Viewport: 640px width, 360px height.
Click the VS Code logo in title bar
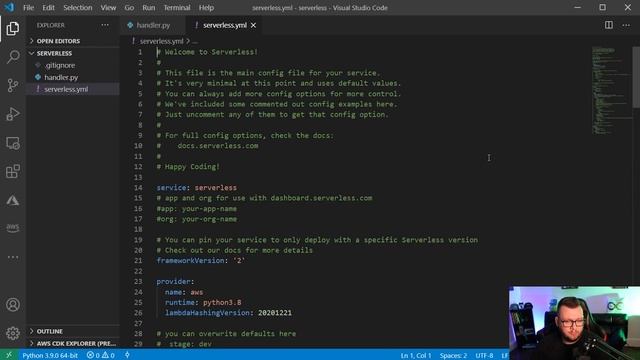[x=9, y=7]
